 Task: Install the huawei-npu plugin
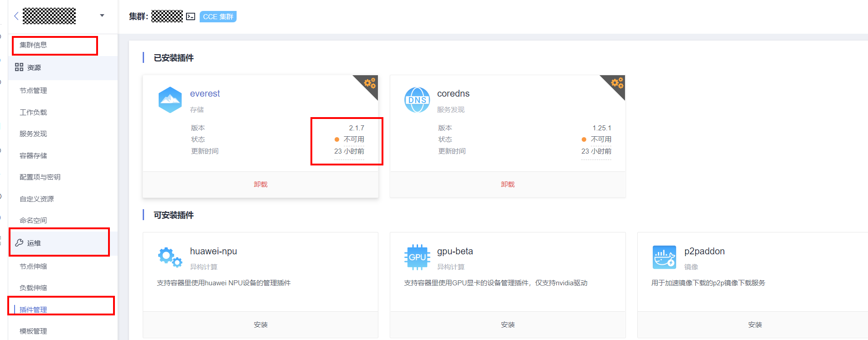click(261, 325)
